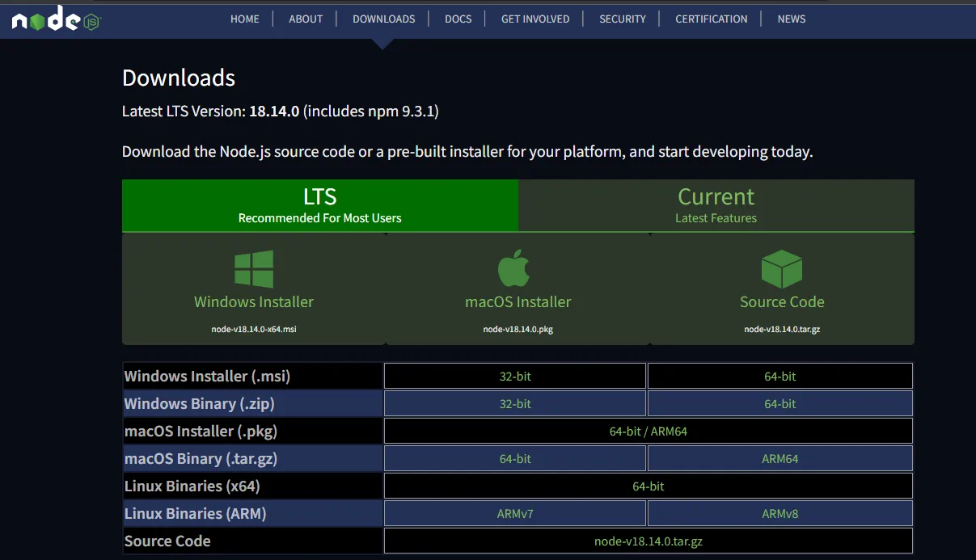Viewport: 976px width, 560px height.
Task: Click the green cube Source Code icon
Action: 781,267
